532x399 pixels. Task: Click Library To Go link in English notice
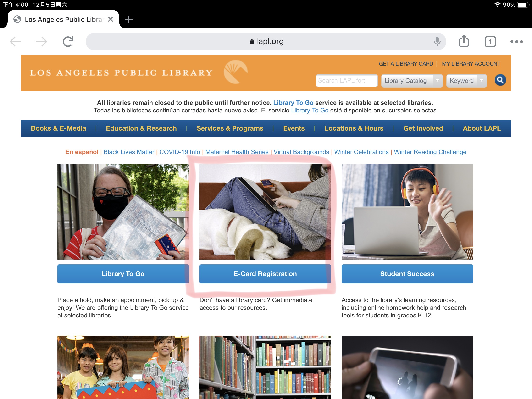pos(293,103)
